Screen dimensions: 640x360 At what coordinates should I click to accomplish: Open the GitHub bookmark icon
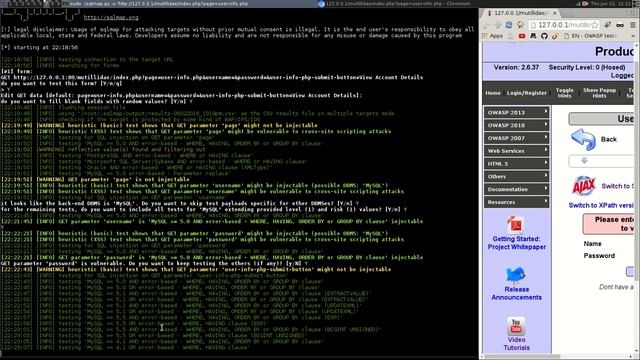(x=544, y=36)
